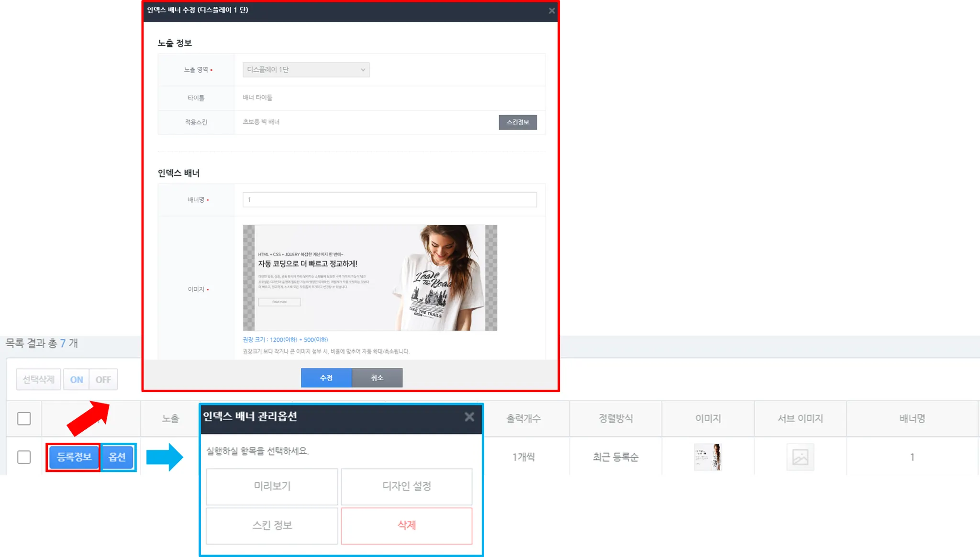Open 등록정보 for the first banner
Image resolution: width=980 pixels, height=557 pixels.
pos(74,457)
